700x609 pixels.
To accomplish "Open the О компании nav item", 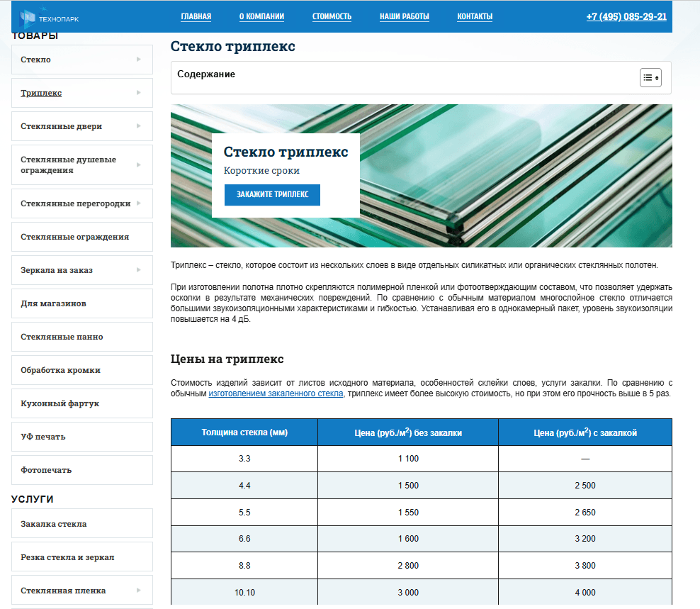I will tap(261, 16).
